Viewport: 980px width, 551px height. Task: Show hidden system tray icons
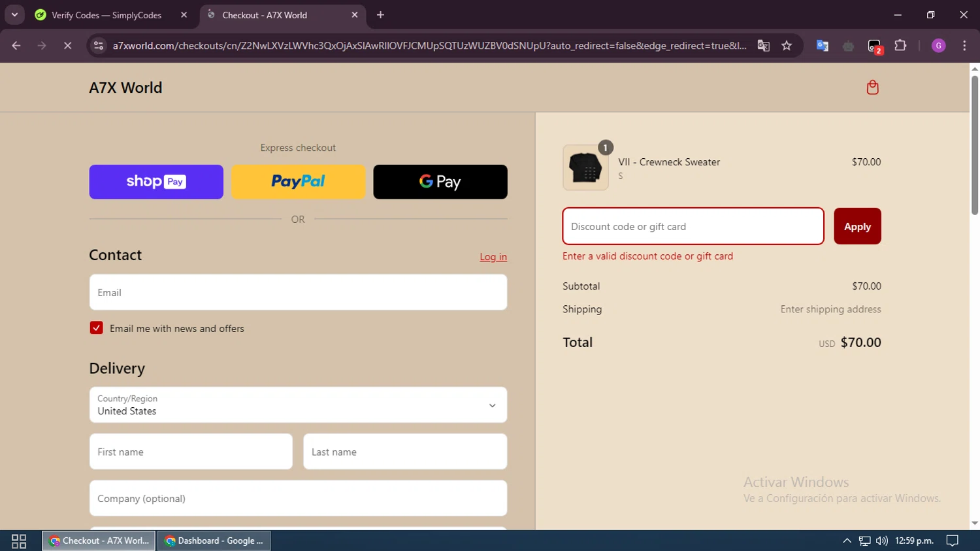click(847, 541)
